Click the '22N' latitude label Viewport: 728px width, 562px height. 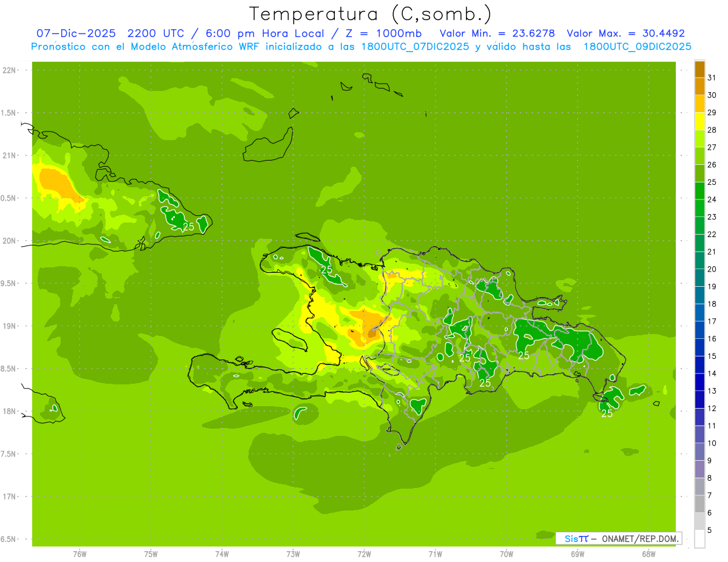pyautogui.click(x=10, y=70)
